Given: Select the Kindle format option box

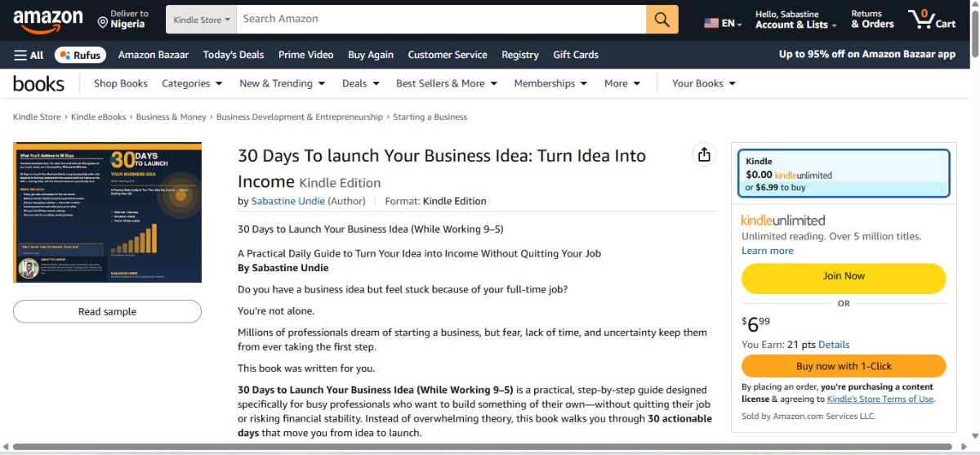Looking at the screenshot, I should tap(844, 173).
